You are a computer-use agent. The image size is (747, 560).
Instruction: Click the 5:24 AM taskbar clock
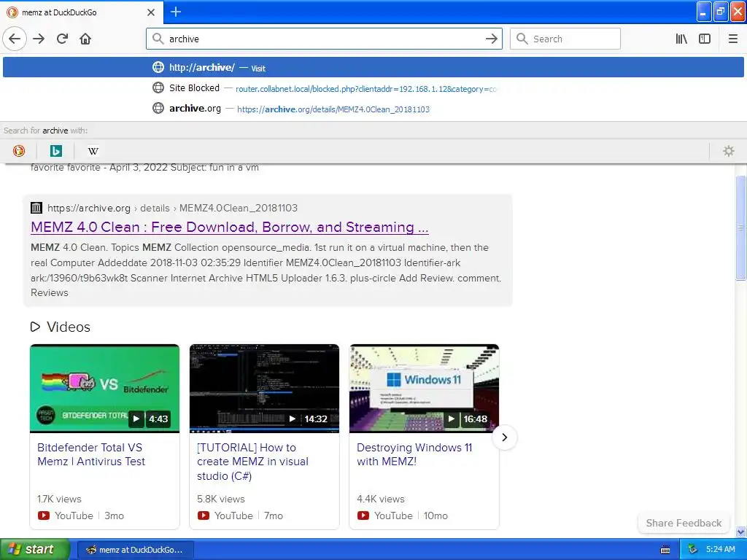coord(720,550)
